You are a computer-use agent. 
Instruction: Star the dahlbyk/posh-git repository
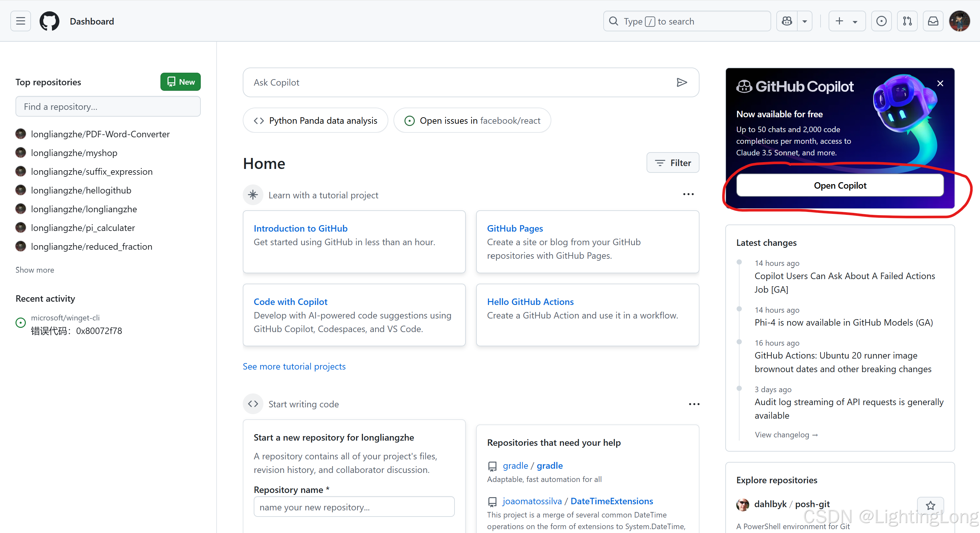coord(930,506)
